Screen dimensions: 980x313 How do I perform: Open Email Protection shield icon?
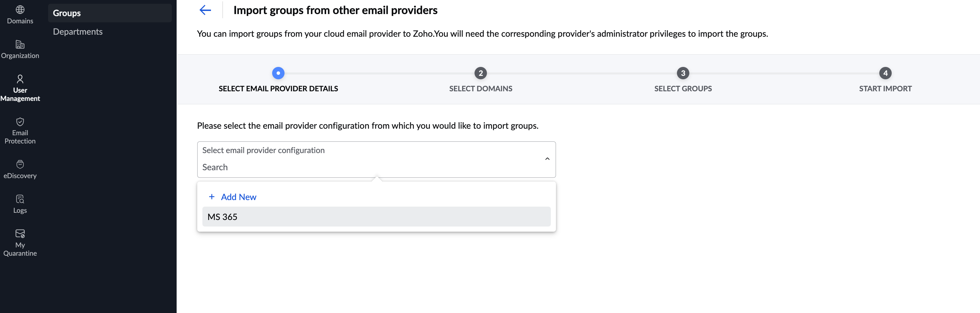tap(20, 121)
